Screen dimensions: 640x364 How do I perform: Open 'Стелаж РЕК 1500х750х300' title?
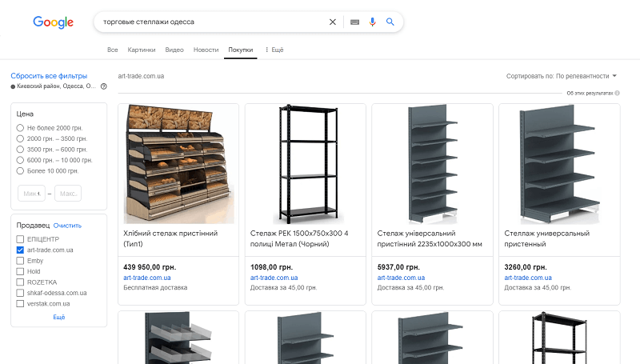(299, 238)
